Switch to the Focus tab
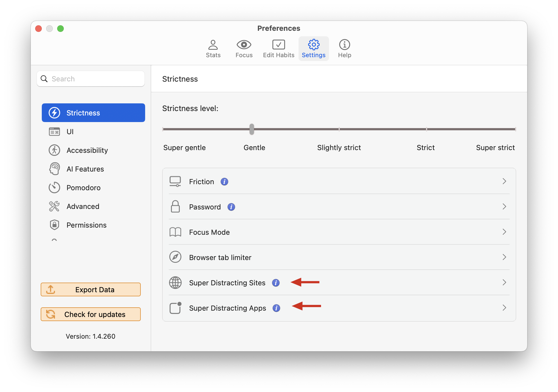The width and height of the screenshot is (558, 392). [x=244, y=49]
